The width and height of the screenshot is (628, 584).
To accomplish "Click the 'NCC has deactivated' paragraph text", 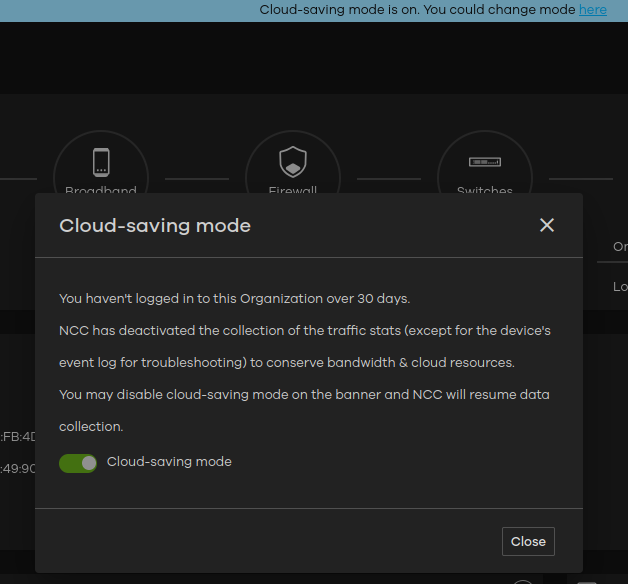I will (305, 346).
